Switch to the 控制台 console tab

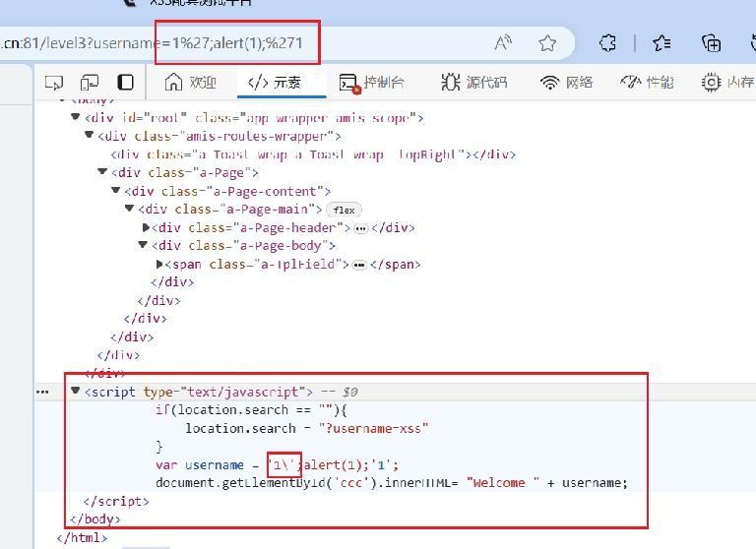[372, 83]
